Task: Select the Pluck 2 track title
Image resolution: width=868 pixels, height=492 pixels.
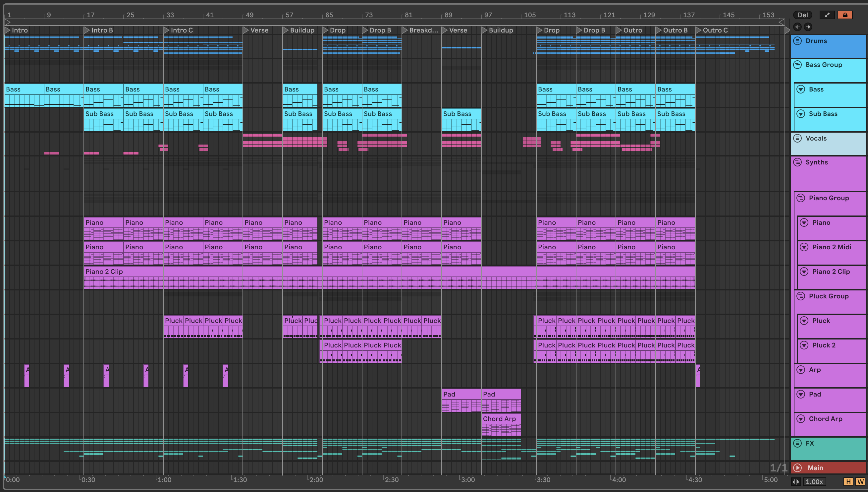Action: click(x=824, y=345)
